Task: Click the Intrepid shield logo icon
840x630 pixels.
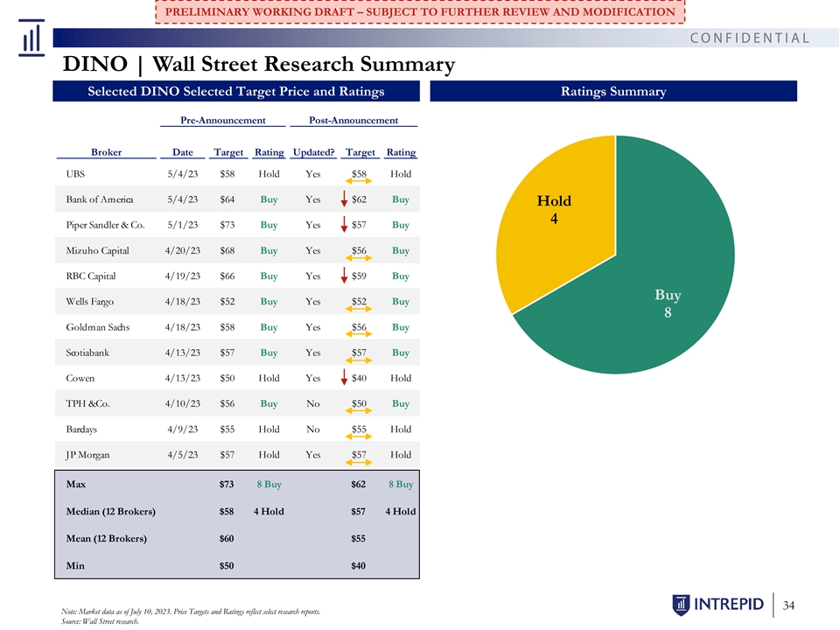Action: click(x=681, y=605)
